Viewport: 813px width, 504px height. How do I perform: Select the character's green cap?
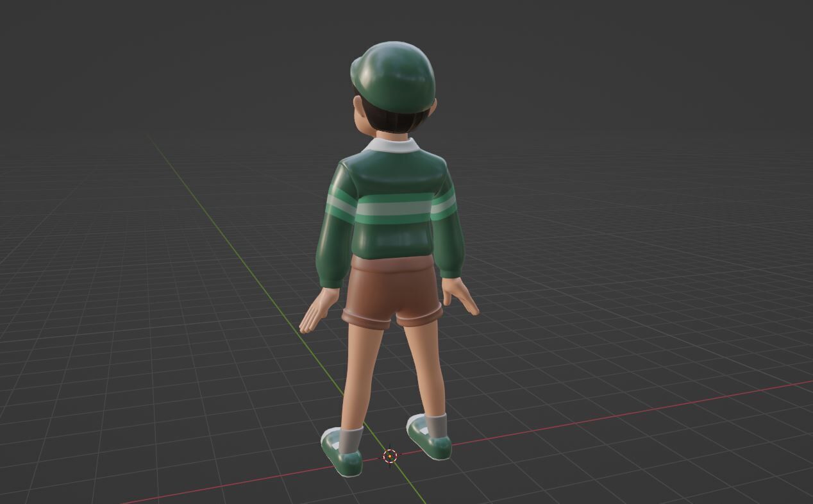click(x=393, y=76)
